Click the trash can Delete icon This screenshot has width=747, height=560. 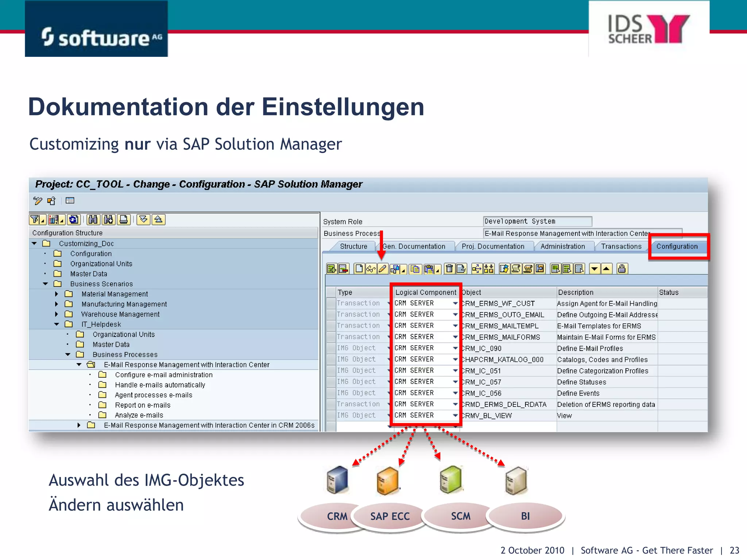coord(450,269)
